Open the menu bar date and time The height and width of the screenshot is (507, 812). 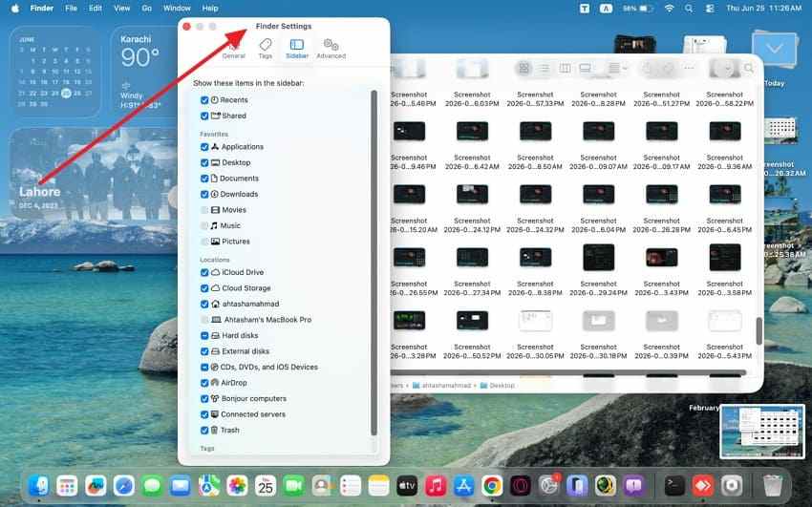coord(764,9)
